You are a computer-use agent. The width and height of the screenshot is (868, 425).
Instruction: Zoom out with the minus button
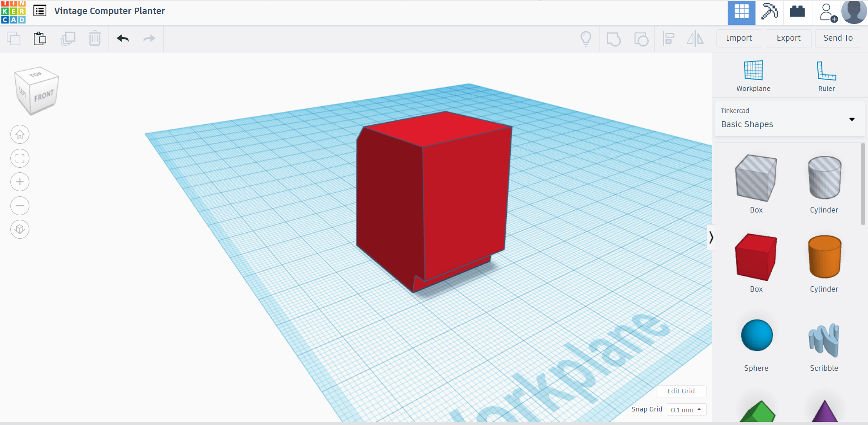20,206
